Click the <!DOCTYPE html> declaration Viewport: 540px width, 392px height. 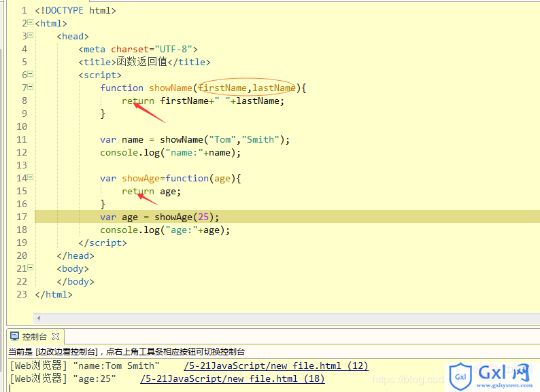(75, 11)
